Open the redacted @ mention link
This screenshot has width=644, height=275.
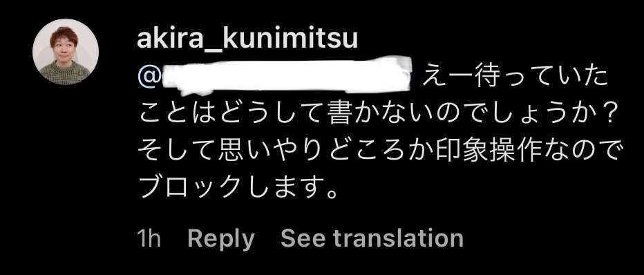274,77
